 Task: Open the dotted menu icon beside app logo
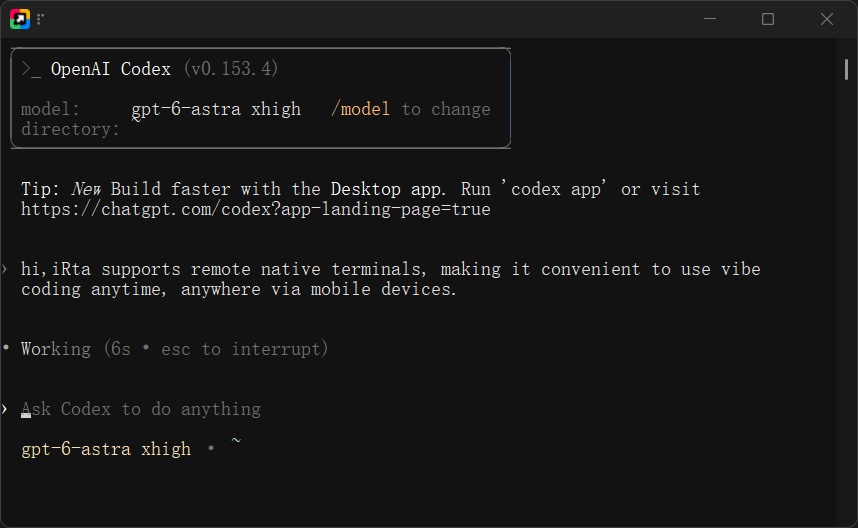pyautogui.click(x=40, y=19)
